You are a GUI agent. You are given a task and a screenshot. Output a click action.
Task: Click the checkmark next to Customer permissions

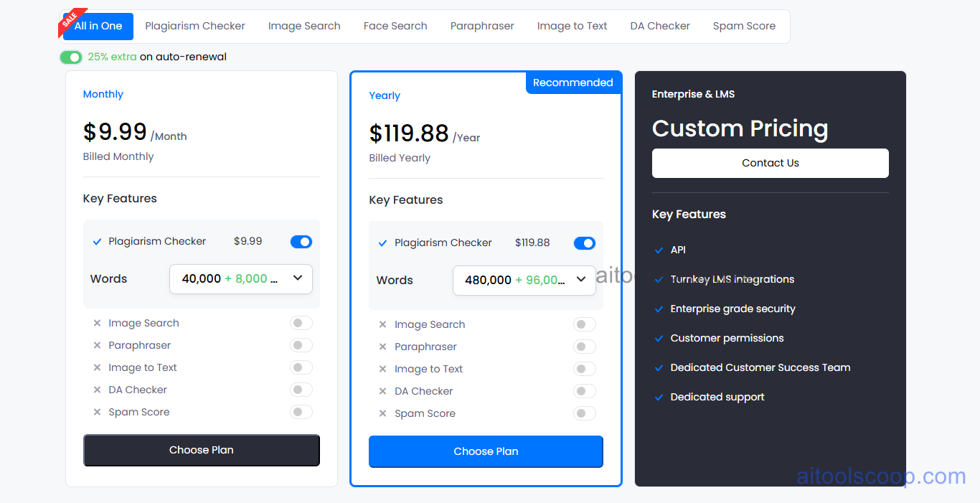pos(659,339)
